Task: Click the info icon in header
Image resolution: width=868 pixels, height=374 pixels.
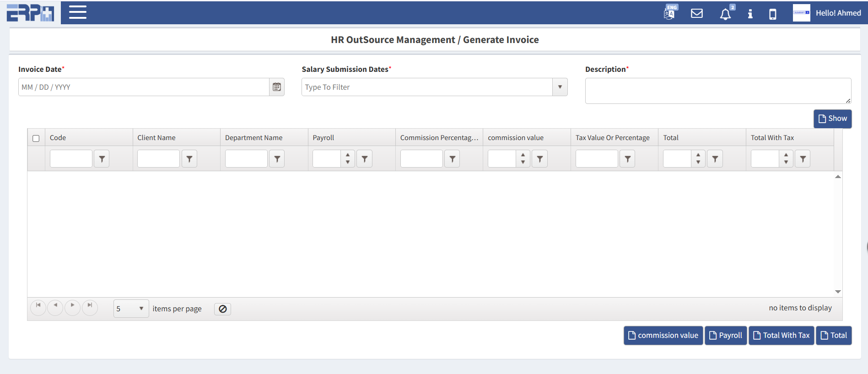Action: pyautogui.click(x=750, y=14)
